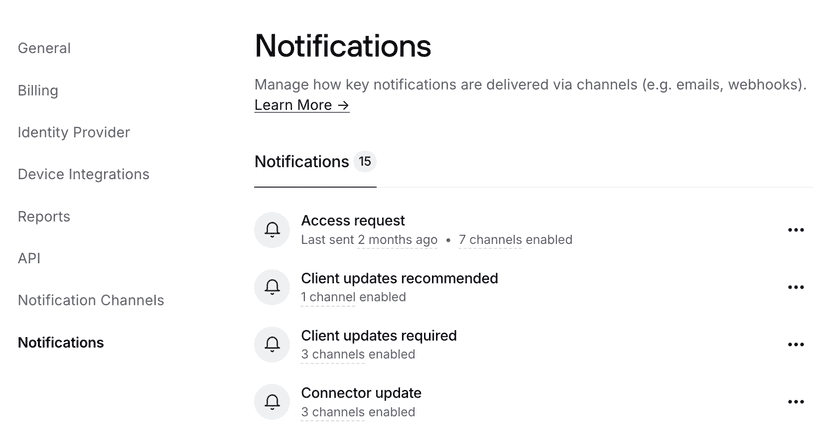Viewport: 840px width, 437px height.
Task: Open options menu for Connector update
Action: (x=796, y=402)
